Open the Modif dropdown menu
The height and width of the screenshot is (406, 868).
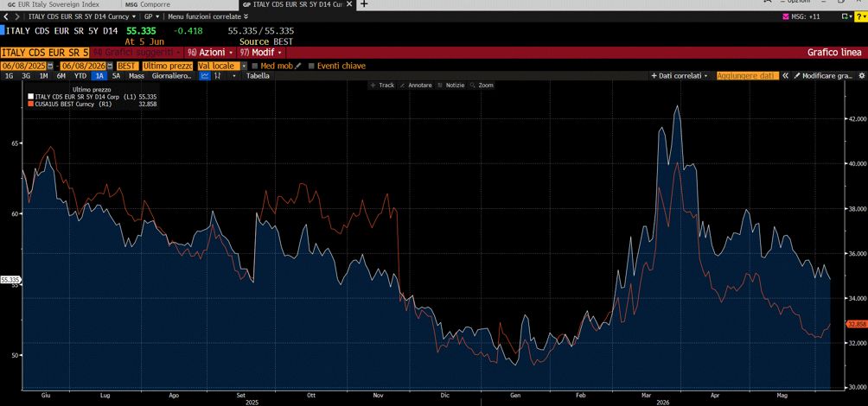(x=261, y=53)
